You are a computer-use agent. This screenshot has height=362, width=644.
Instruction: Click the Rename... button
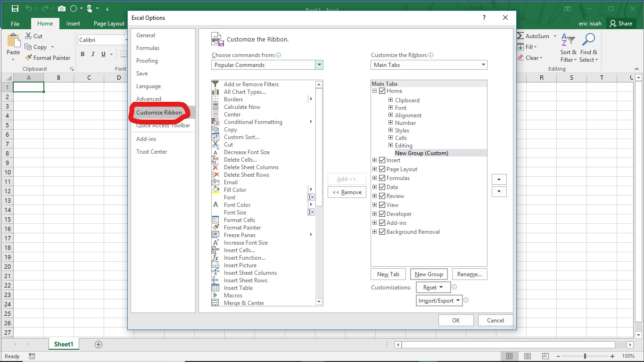coord(470,274)
